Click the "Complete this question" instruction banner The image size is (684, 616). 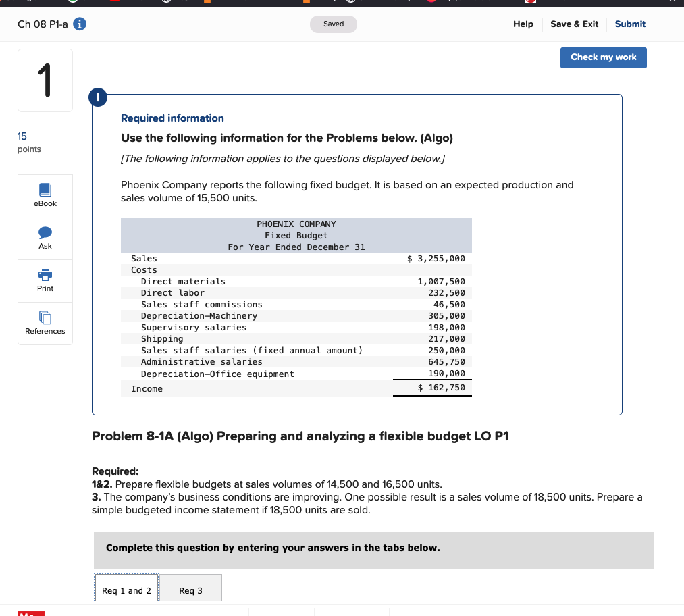click(x=373, y=550)
